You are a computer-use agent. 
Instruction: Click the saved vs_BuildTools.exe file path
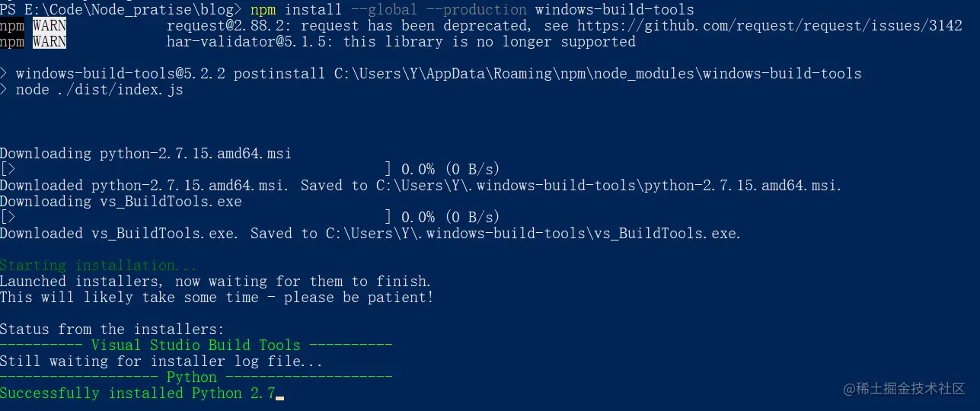click(533, 233)
